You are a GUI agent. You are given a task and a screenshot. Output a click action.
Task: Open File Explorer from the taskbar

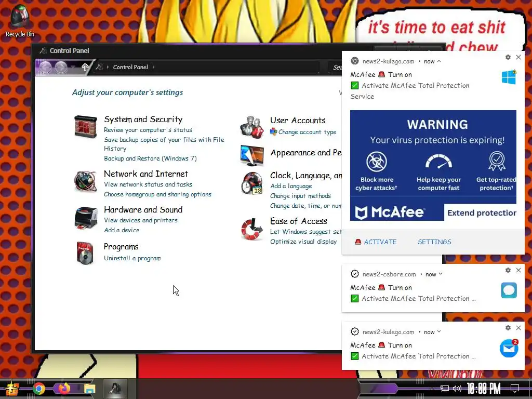click(90, 389)
